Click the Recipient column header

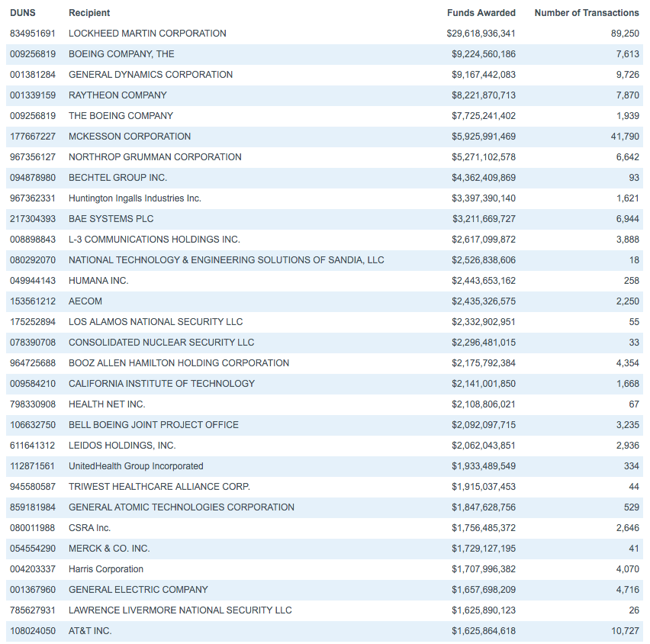coord(89,13)
